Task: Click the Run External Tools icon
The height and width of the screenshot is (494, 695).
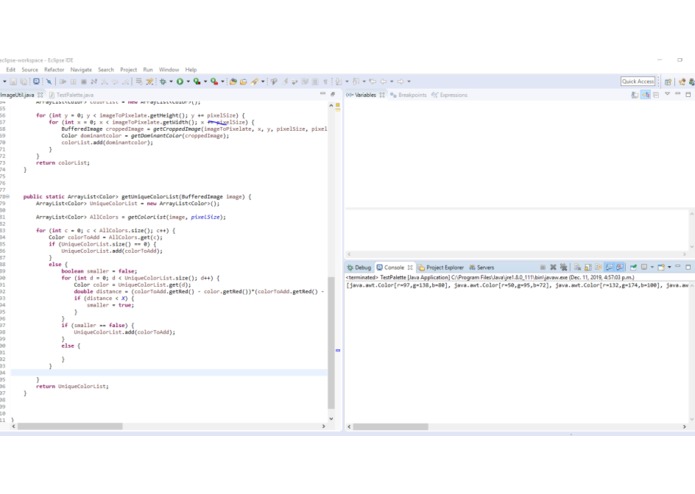Action: coord(214,82)
